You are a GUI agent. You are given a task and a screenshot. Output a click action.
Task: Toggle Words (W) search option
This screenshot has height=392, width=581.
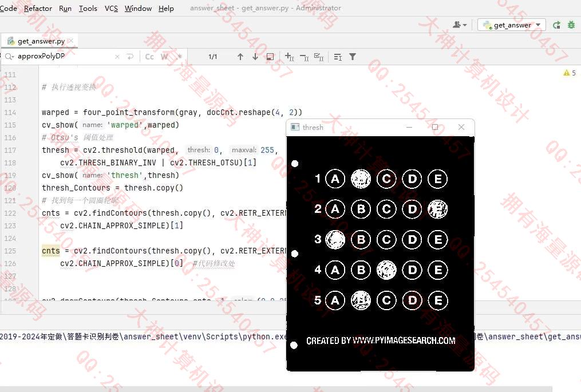(x=164, y=57)
